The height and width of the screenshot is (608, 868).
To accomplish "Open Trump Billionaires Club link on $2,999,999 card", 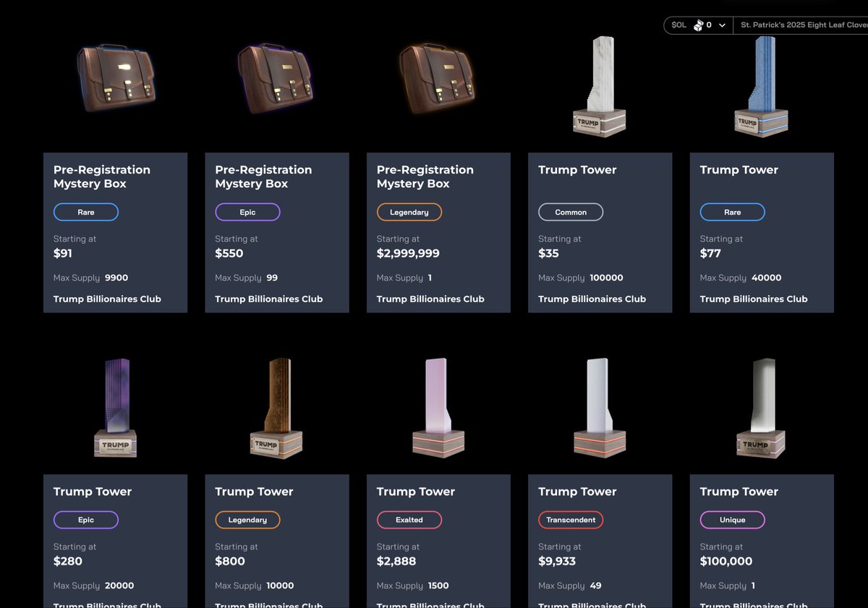I will [x=430, y=299].
